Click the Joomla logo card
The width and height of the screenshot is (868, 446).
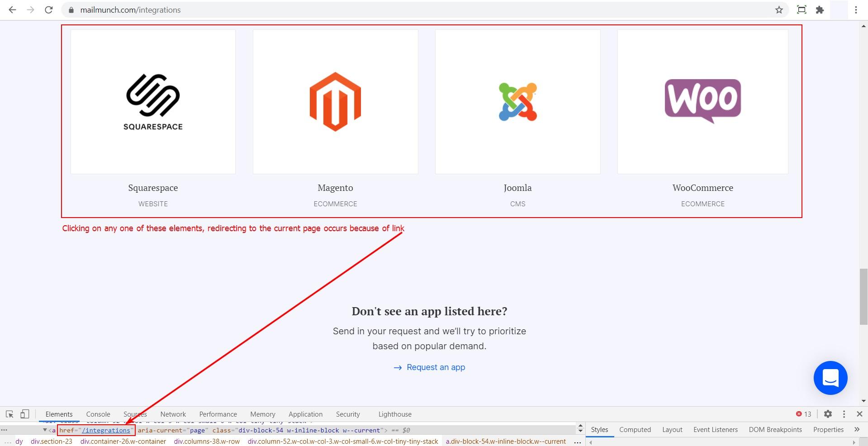[518, 102]
